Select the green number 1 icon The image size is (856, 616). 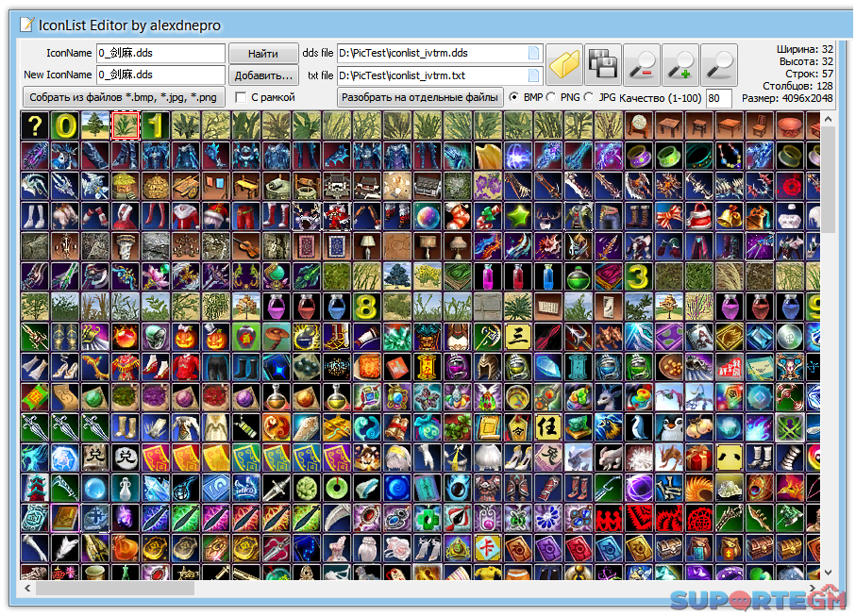pyautogui.click(x=156, y=125)
